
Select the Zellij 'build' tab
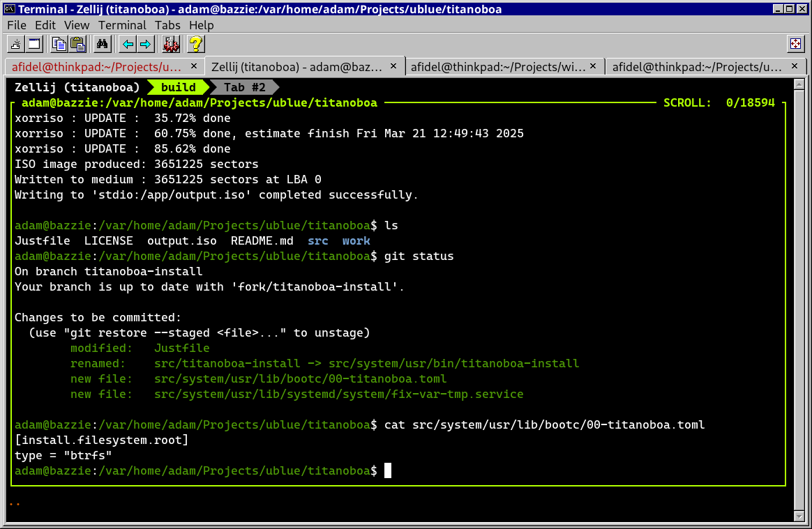click(178, 88)
